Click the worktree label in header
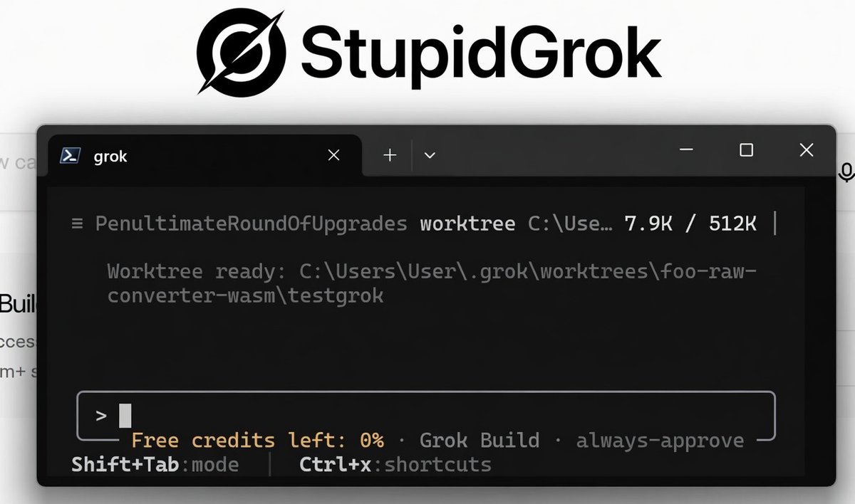The image size is (855, 504). pyautogui.click(x=467, y=224)
